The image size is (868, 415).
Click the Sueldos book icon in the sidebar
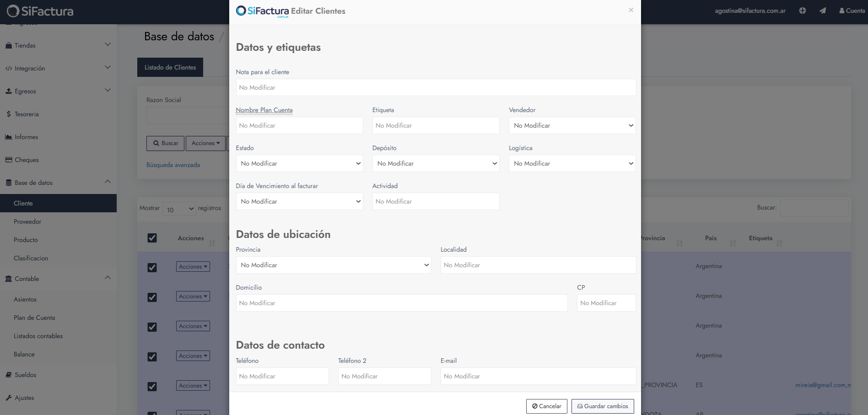9,375
